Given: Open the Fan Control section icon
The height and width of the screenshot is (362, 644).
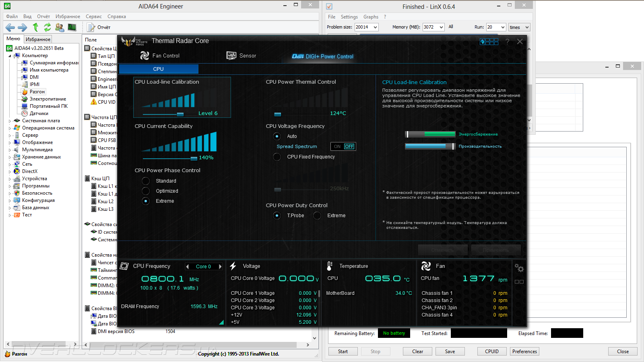Looking at the screenshot, I should point(144,56).
